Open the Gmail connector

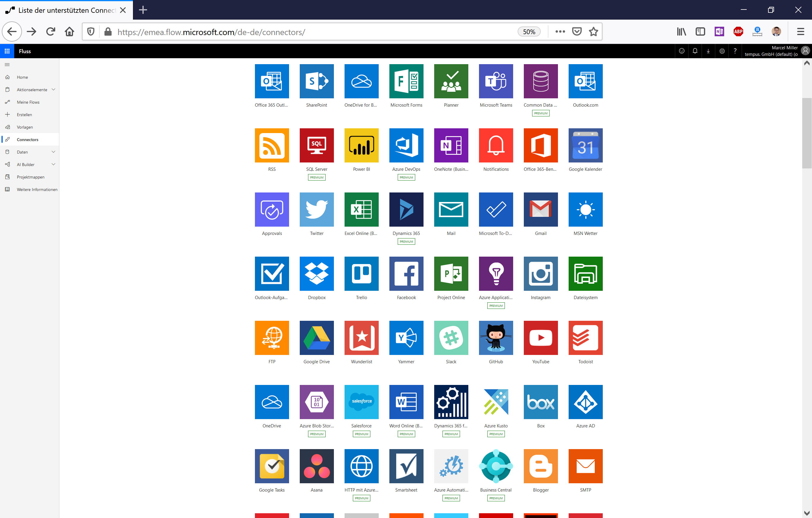(x=540, y=210)
